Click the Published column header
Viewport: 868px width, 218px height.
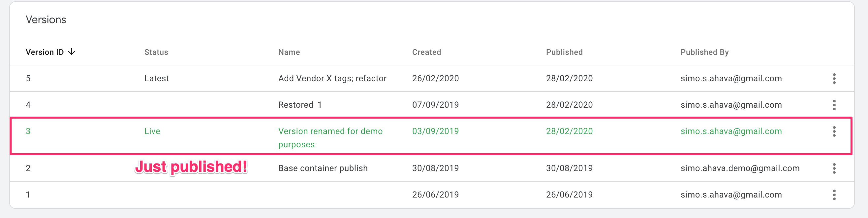pos(564,52)
